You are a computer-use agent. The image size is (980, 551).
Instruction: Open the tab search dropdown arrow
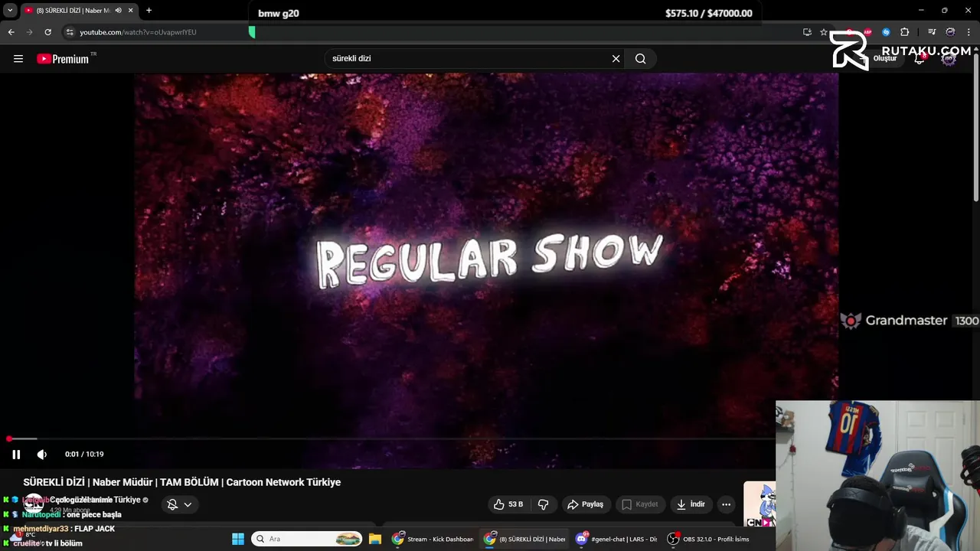(x=10, y=10)
